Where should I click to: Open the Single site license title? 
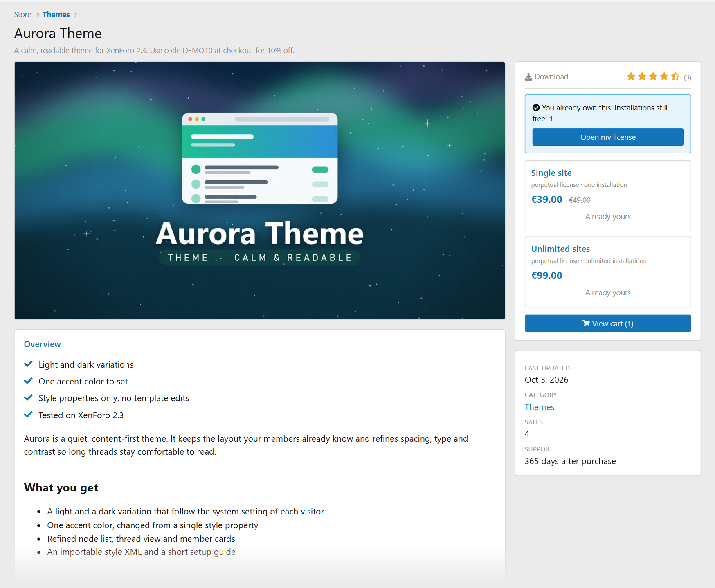[551, 173]
